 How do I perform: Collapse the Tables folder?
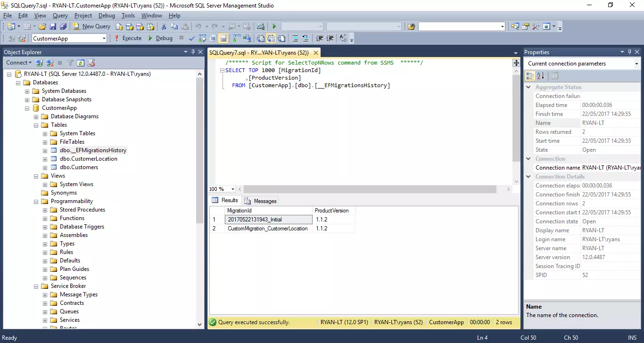pos(35,125)
